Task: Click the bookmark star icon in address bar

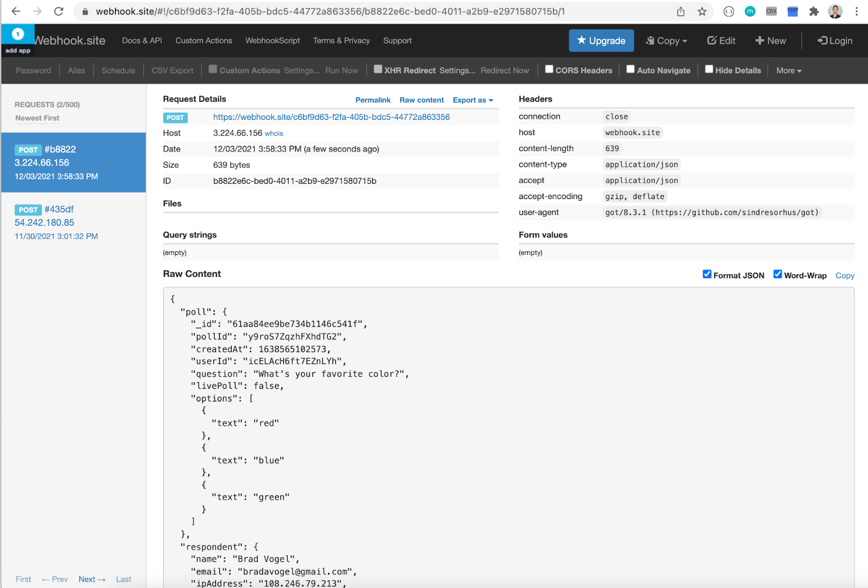Action: click(x=702, y=11)
